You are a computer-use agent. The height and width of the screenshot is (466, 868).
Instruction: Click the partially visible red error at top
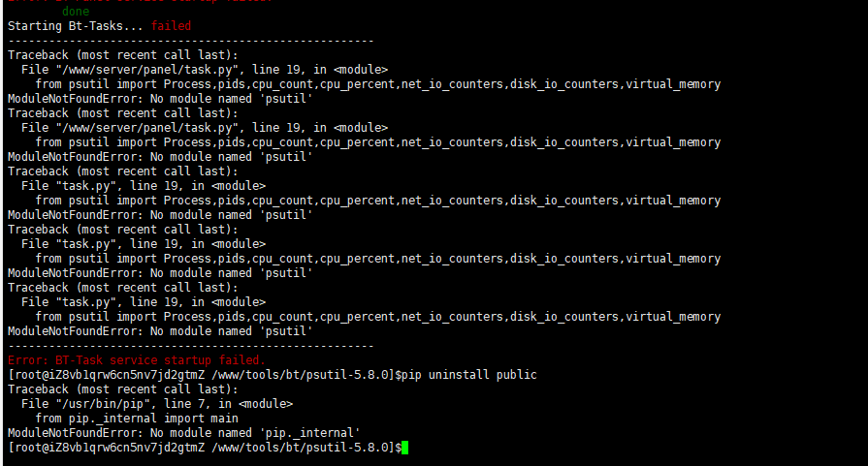tap(140, 1)
